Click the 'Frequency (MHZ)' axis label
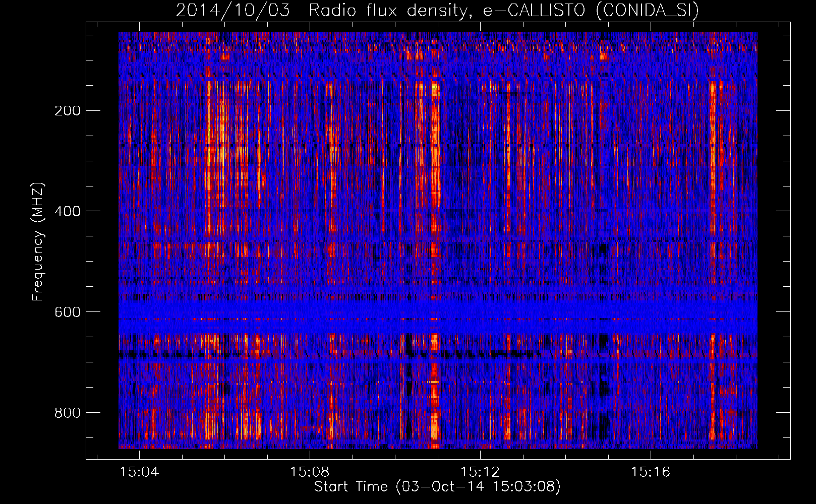Viewport: 816px width, 504px height. pyautogui.click(x=38, y=242)
